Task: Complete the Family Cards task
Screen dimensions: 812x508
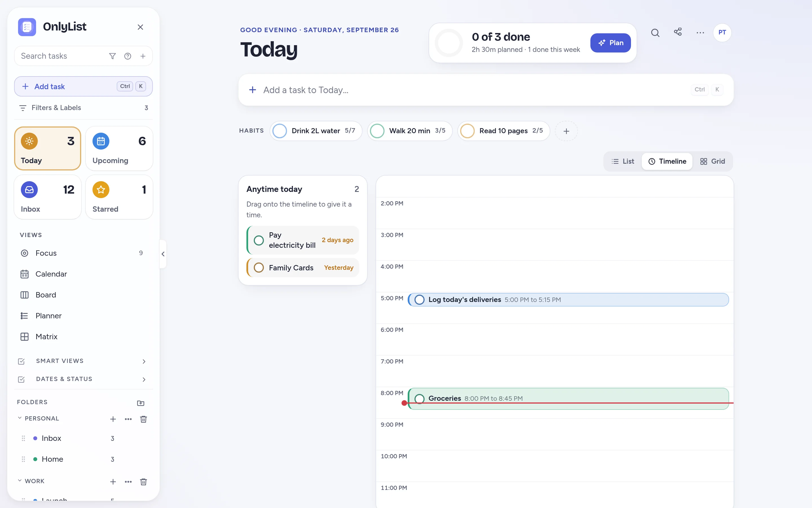Action: coord(259,268)
